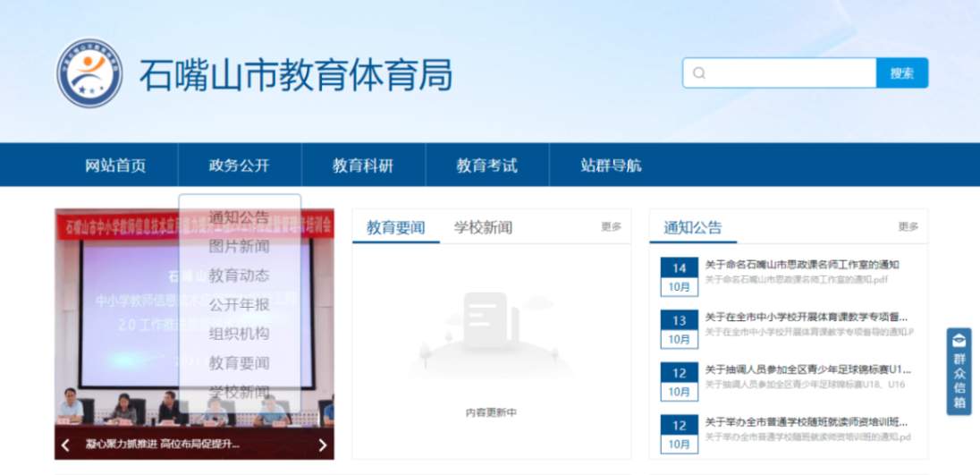Open the 群众信箱 mailbox side widget
This screenshot has width=980, height=475.
tap(959, 371)
